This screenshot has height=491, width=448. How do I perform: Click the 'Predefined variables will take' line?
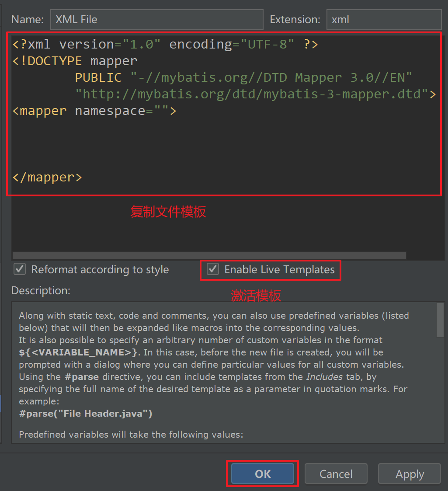click(x=131, y=435)
